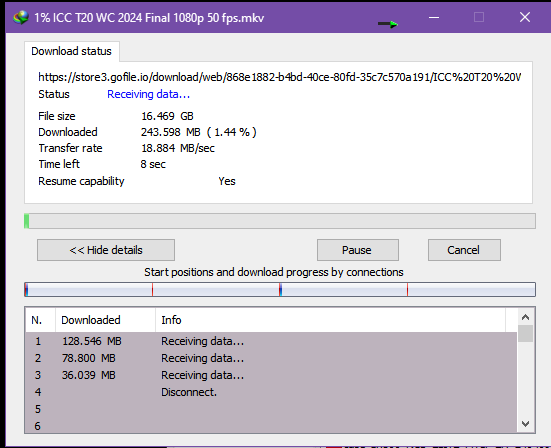Cancel the download
The image size is (551, 448).
(x=464, y=250)
